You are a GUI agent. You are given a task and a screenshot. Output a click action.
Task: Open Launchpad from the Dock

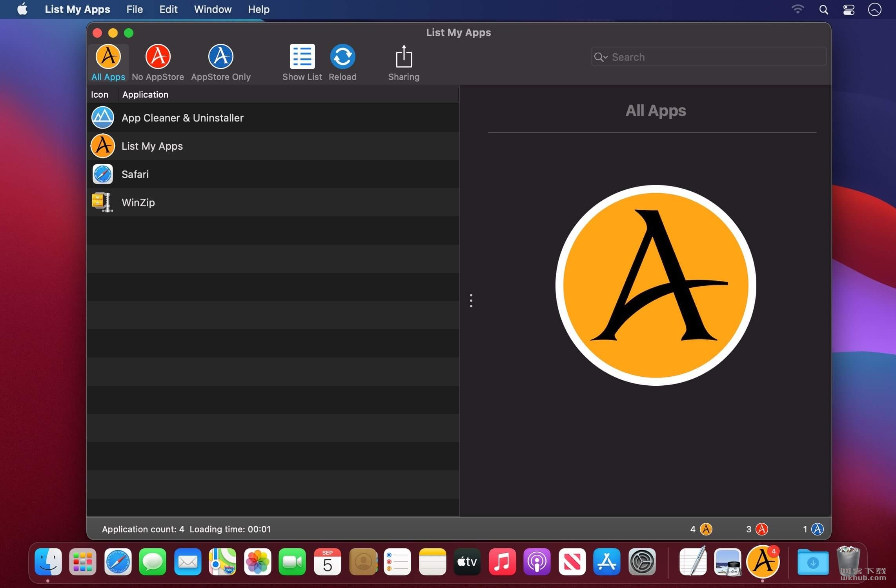(83, 562)
